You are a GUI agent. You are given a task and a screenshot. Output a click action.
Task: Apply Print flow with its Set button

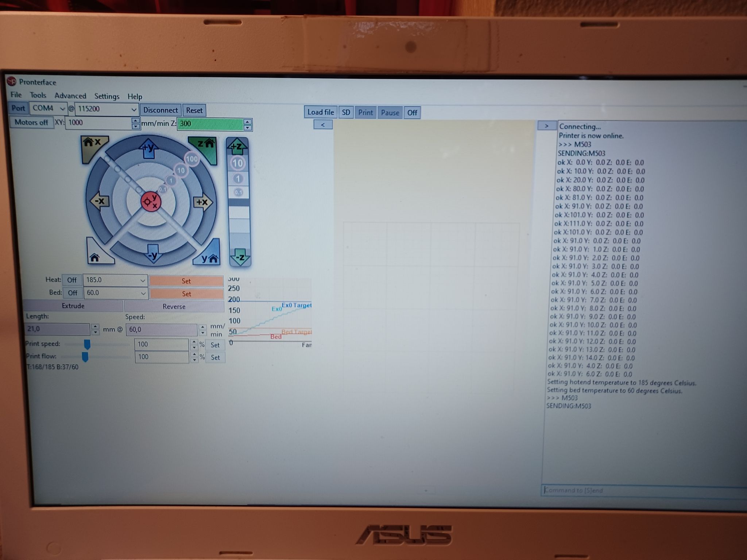(x=215, y=358)
